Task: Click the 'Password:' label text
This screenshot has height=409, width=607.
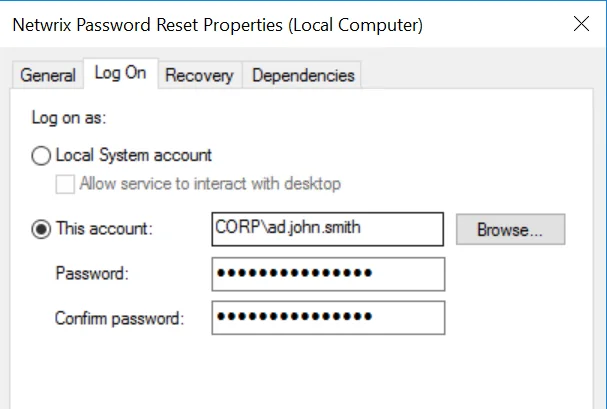Action: pyautogui.click(x=92, y=274)
